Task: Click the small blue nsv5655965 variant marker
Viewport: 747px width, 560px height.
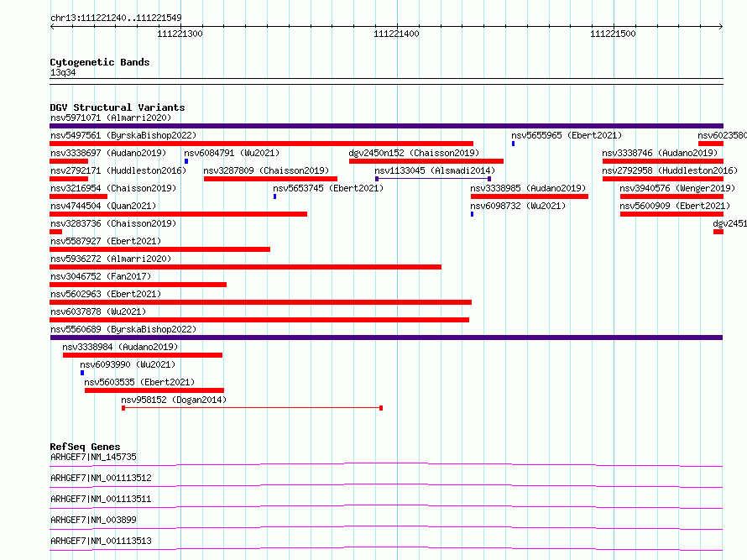Action: click(x=513, y=144)
